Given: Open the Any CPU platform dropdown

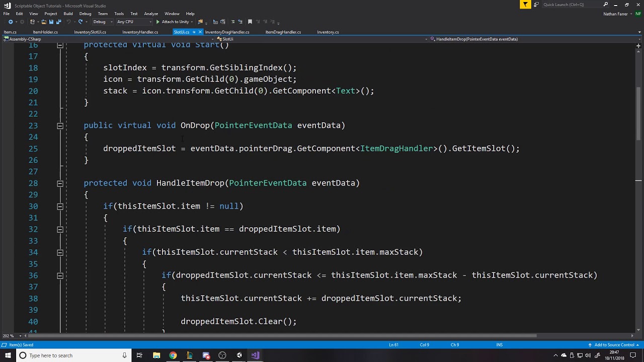Looking at the screenshot, I should (x=134, y=22).
